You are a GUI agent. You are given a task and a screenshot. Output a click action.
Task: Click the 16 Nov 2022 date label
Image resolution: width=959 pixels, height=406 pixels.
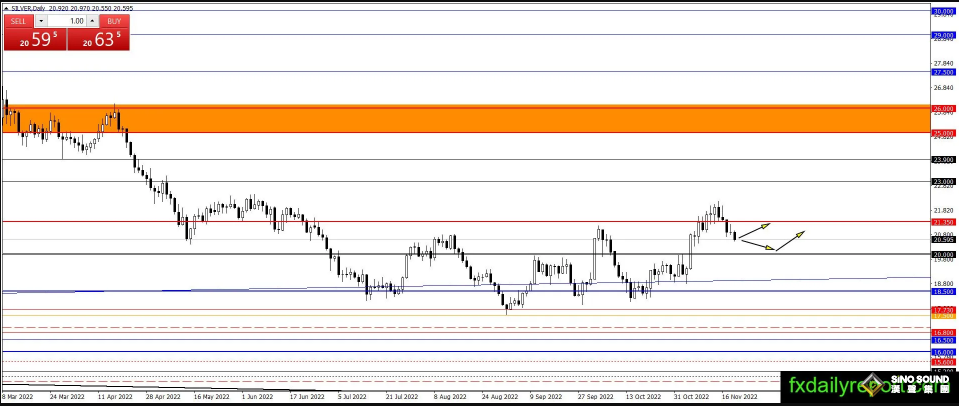(741, 396)
